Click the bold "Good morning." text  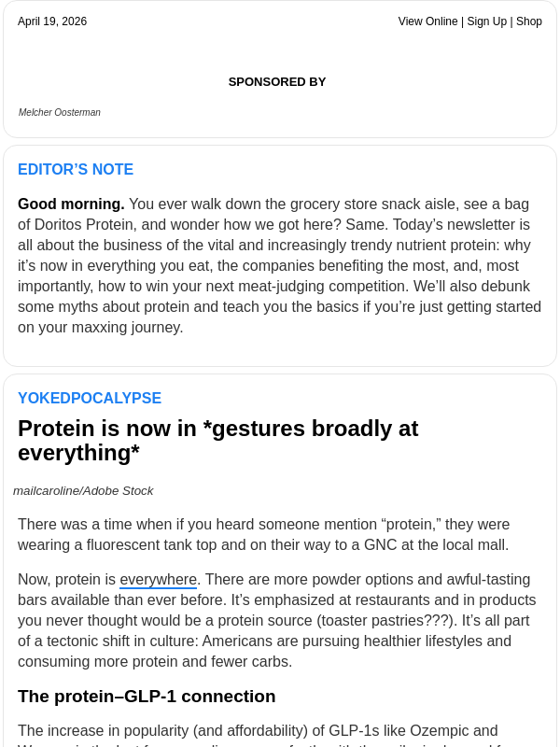click(x=71, y=204)
